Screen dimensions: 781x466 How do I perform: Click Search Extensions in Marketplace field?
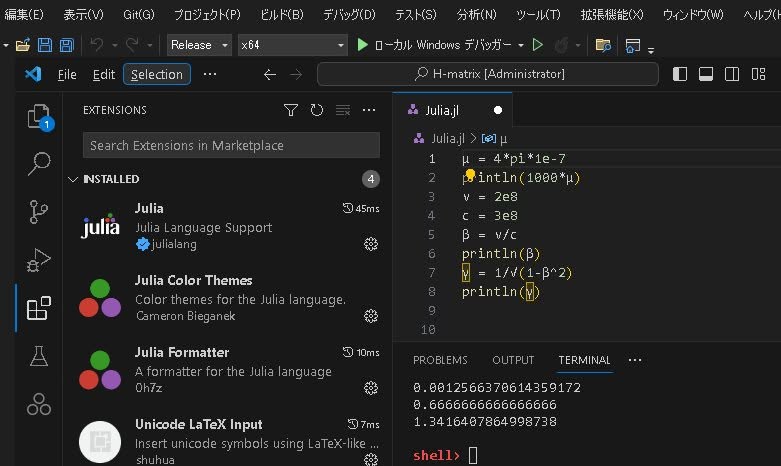(231, 145)
